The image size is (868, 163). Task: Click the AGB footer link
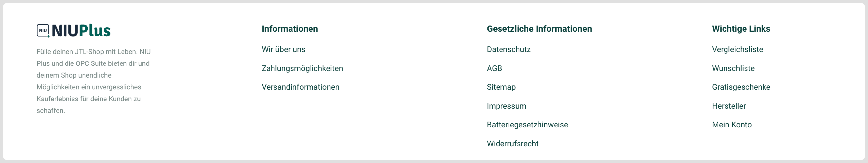[x=494, y=68]
